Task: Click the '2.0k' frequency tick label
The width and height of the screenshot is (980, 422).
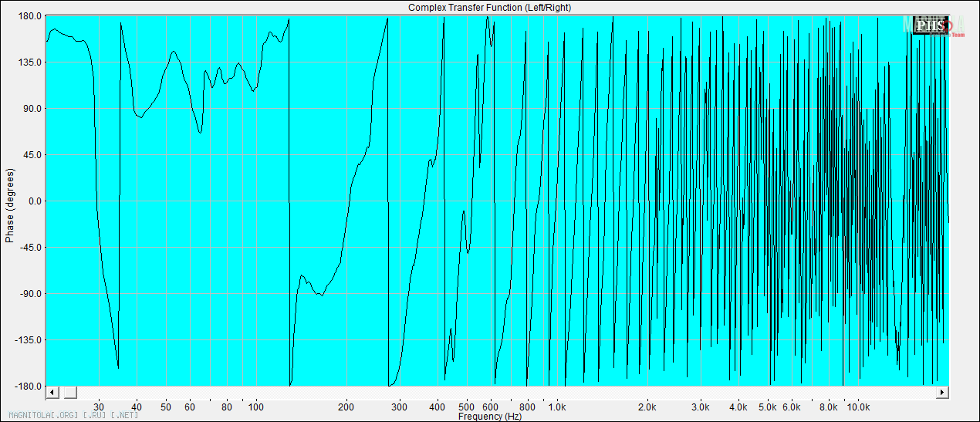Action: 647,407
